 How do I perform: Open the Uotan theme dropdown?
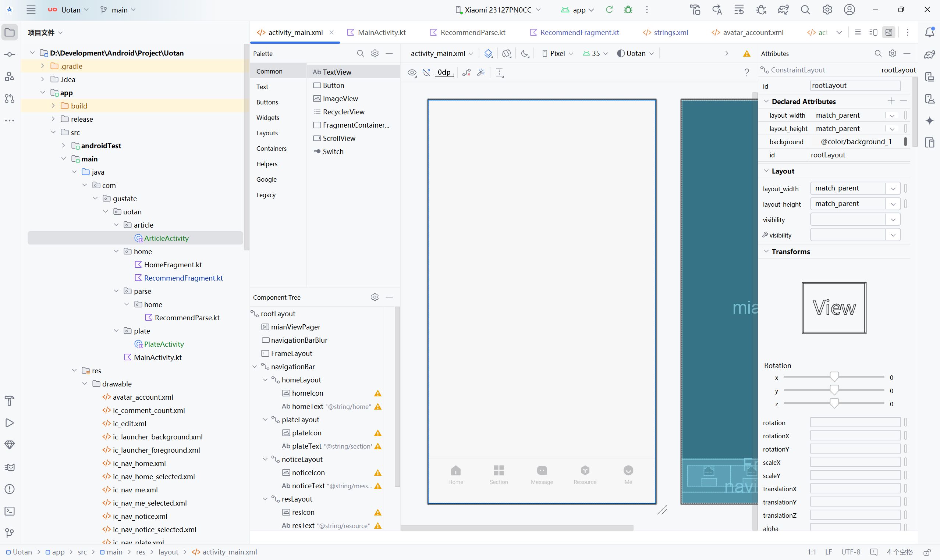636,54
